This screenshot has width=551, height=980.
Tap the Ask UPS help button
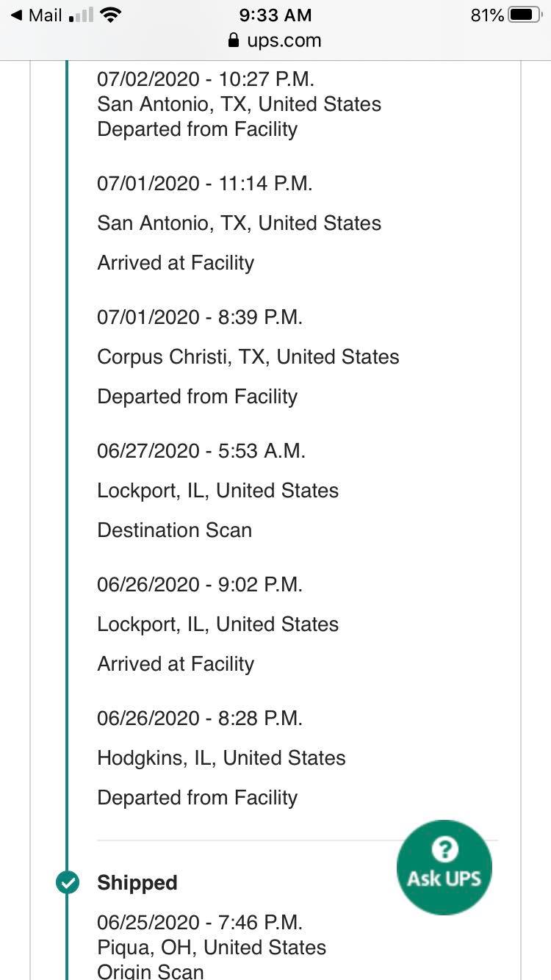[x=444, y=868]
